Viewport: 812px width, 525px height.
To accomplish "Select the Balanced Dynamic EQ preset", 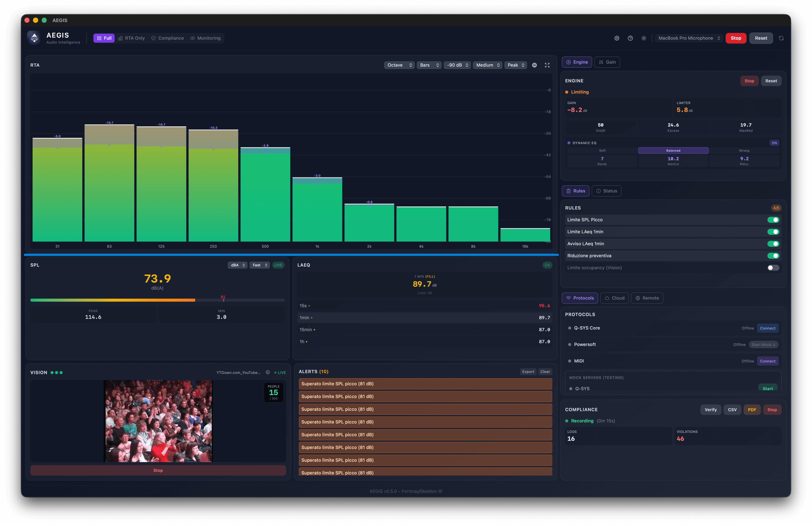I will pos(673,150).
